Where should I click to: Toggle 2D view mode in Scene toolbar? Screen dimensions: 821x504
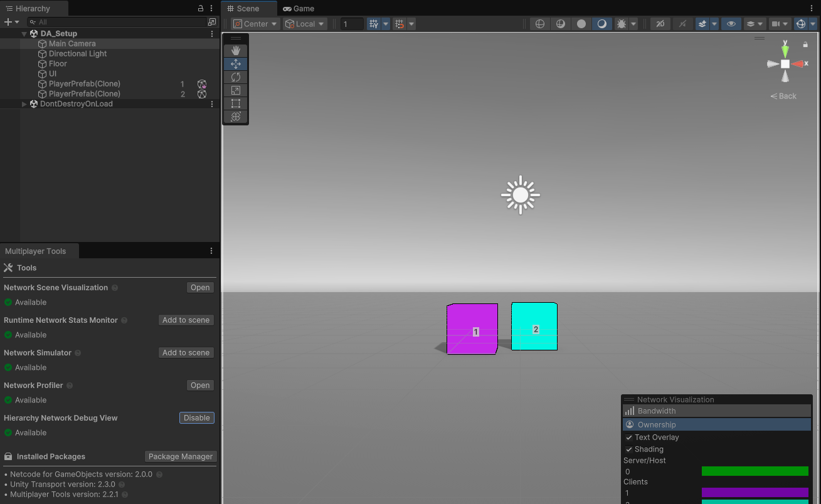[660, 24]
